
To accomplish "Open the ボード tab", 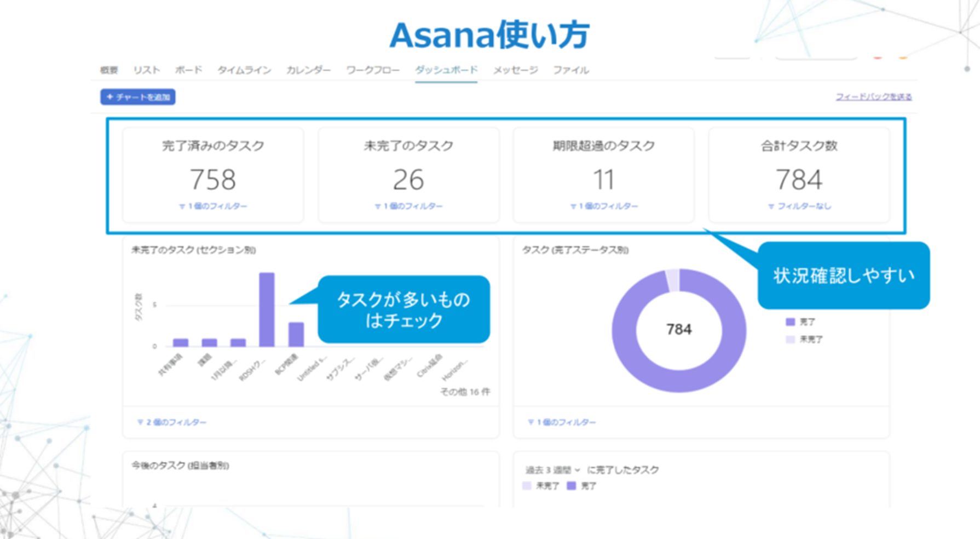I will [x=188, y=70].
